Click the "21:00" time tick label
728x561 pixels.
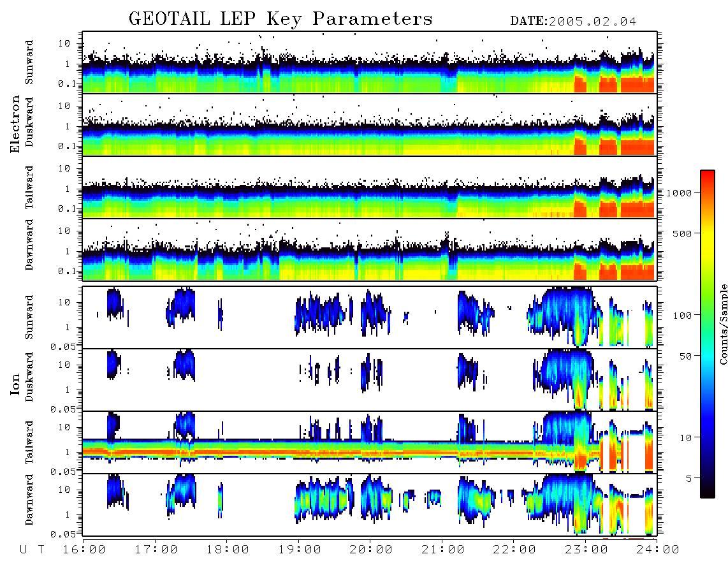coord(443,550)
